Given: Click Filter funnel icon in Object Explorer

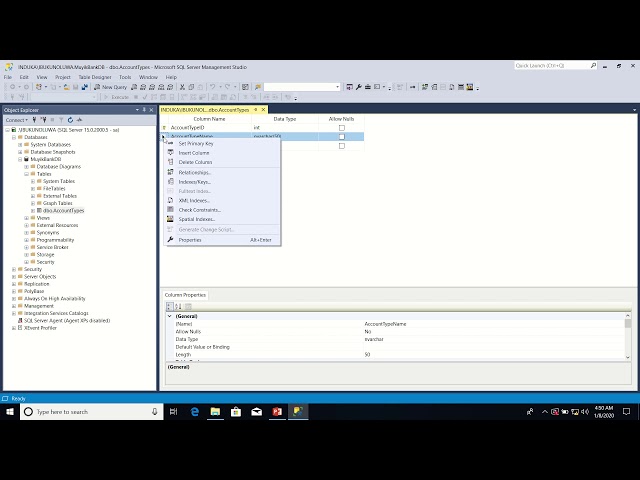Looking at the screenshot, I should click(61, 120).
